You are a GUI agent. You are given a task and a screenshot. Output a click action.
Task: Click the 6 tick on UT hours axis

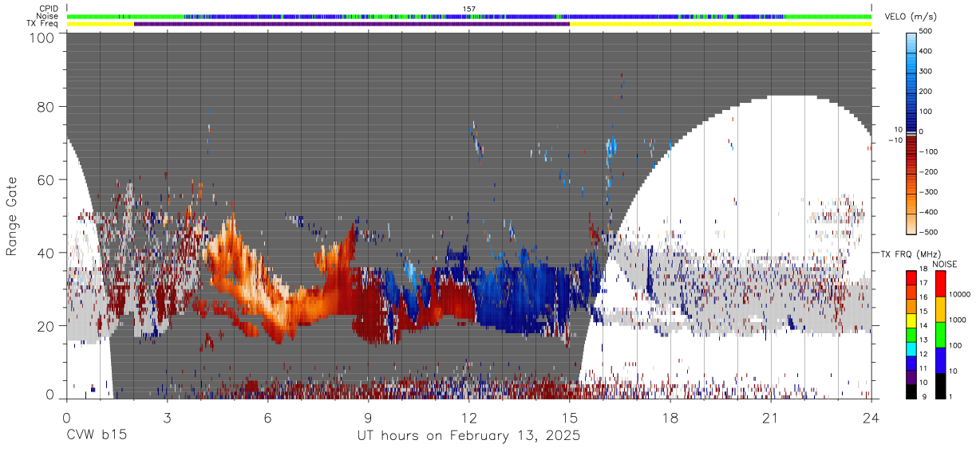click(x=268, y=419)
